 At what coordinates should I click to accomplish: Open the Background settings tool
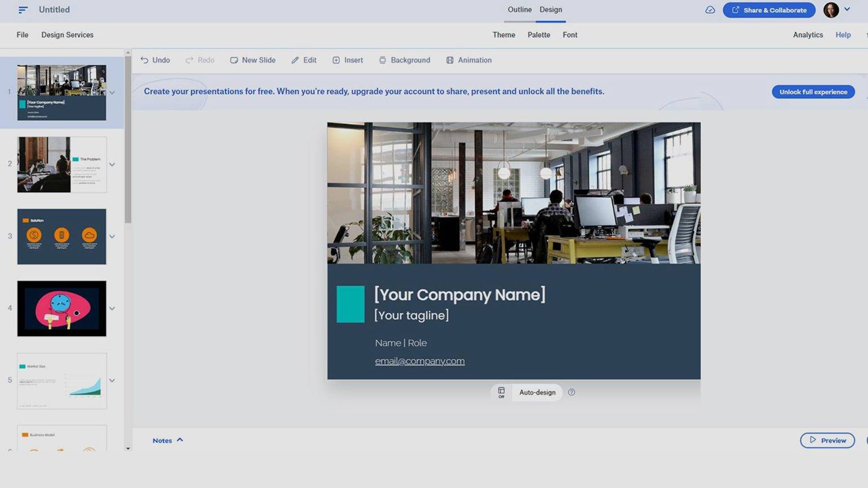405,60
